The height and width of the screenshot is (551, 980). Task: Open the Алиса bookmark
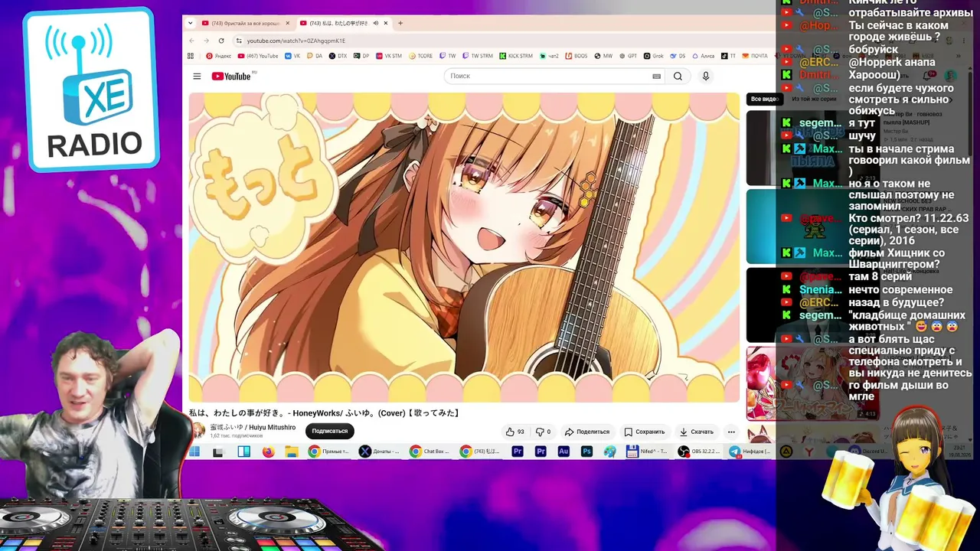click(704, 56)
